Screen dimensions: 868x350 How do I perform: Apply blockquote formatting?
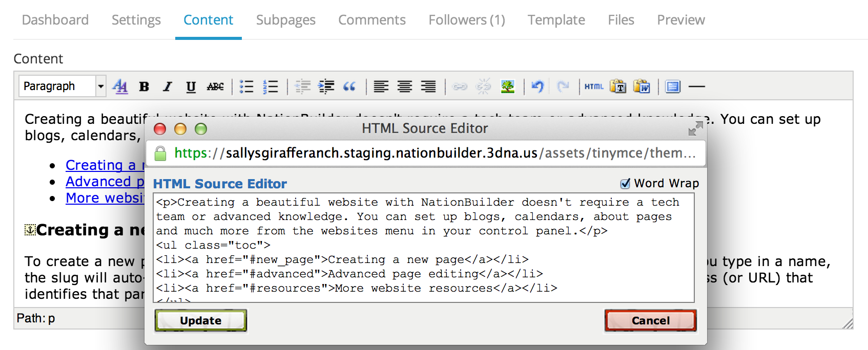(x=349, y=86)
